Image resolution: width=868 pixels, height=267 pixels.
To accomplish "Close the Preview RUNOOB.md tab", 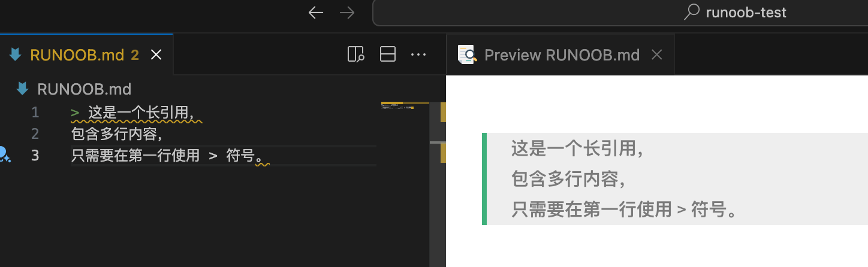I will pos(657,55).
